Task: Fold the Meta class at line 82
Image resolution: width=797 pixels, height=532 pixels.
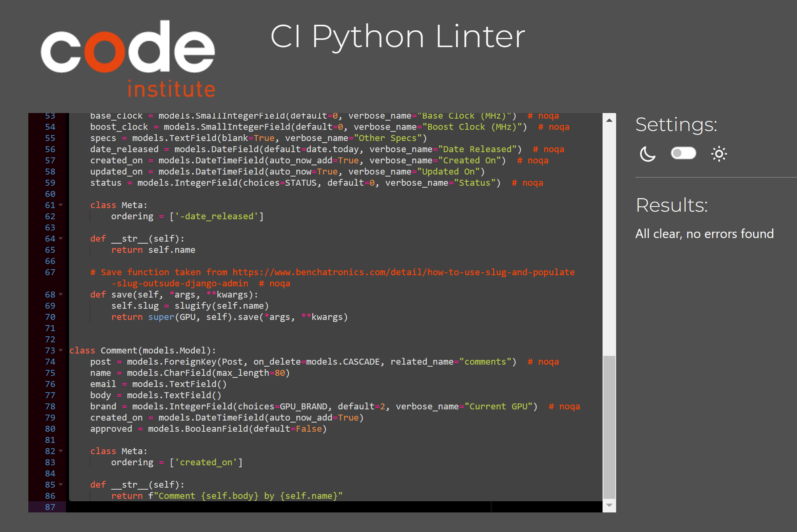Action: (x=61, y=451)
